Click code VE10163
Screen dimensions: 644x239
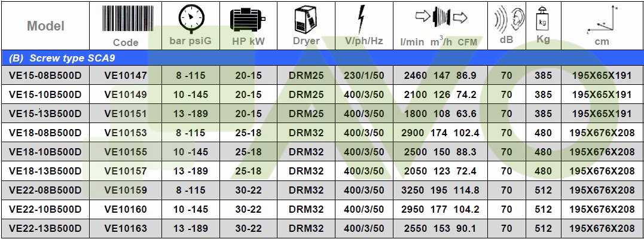[126, 228]
